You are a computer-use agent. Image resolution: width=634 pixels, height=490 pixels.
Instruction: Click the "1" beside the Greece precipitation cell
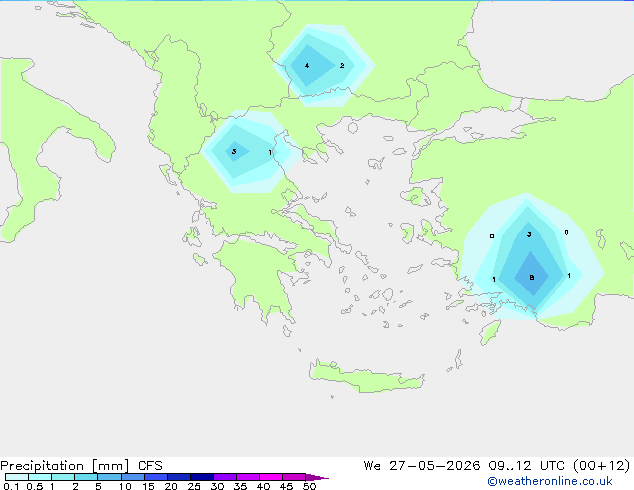270,152
